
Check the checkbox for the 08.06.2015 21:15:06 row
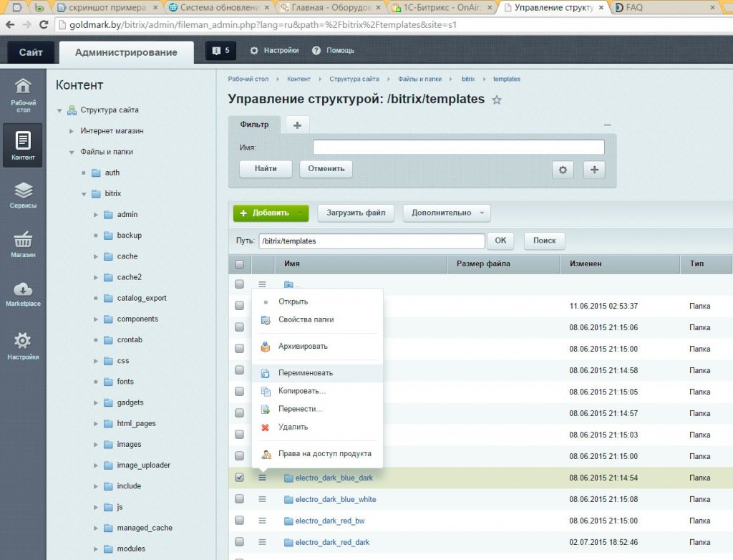239,327
